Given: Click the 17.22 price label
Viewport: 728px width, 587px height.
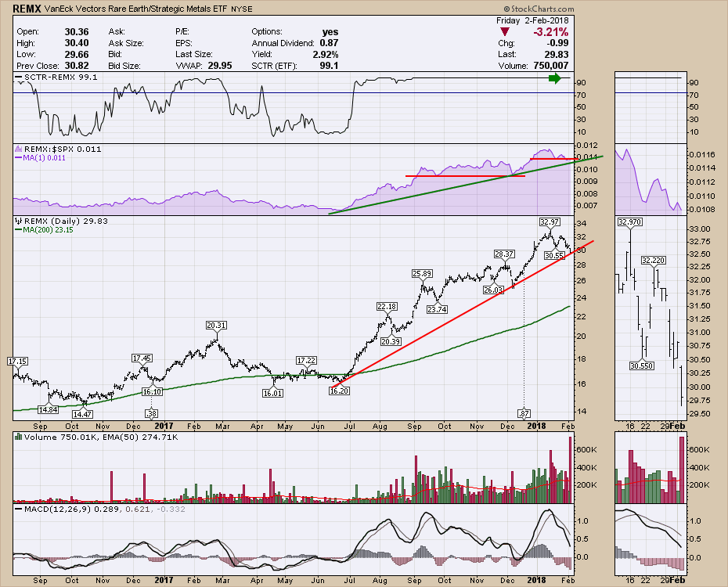Looking at the screenshot, I should pos(306,360).
